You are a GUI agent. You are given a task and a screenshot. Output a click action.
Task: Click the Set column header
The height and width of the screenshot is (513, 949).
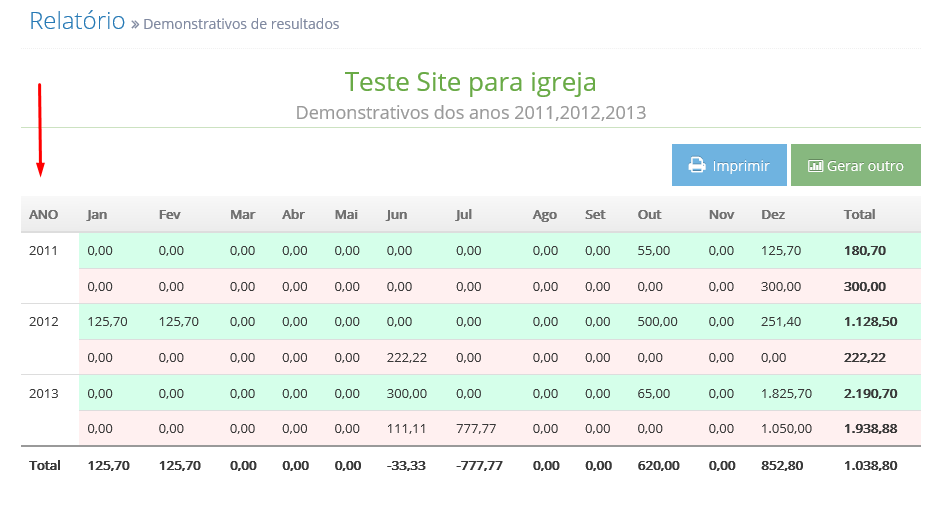[x=595, y=215]
